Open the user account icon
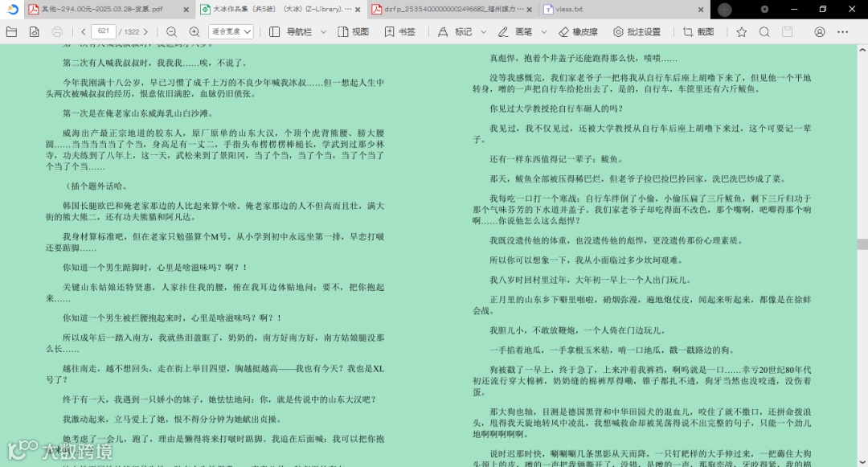Screen dimensions: 868x467 [820, 32]
